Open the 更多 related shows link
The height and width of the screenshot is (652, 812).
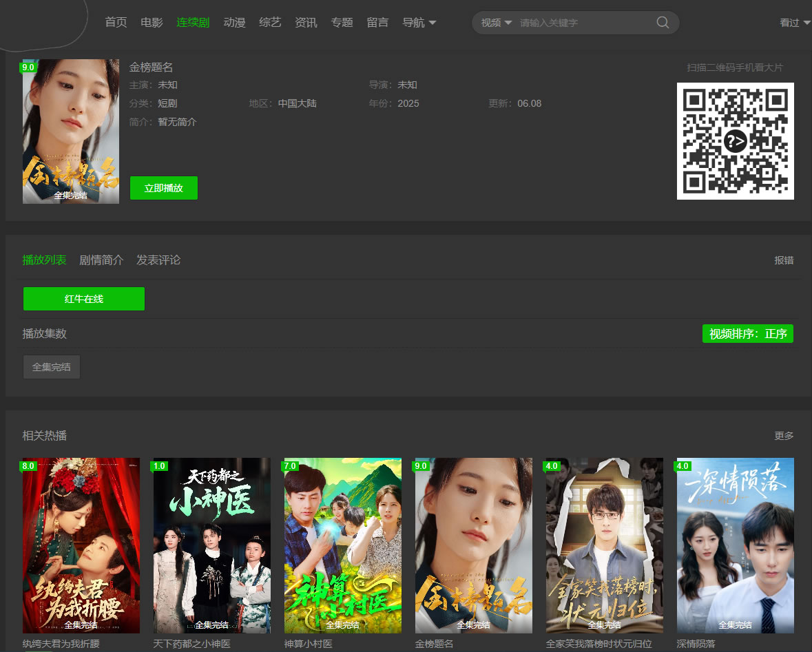[784, 436]
